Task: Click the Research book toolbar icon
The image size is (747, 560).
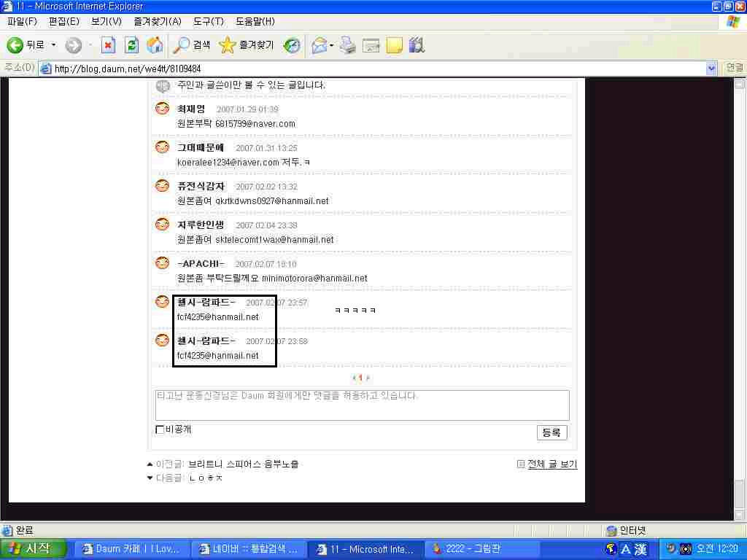Action: point(417,45)
